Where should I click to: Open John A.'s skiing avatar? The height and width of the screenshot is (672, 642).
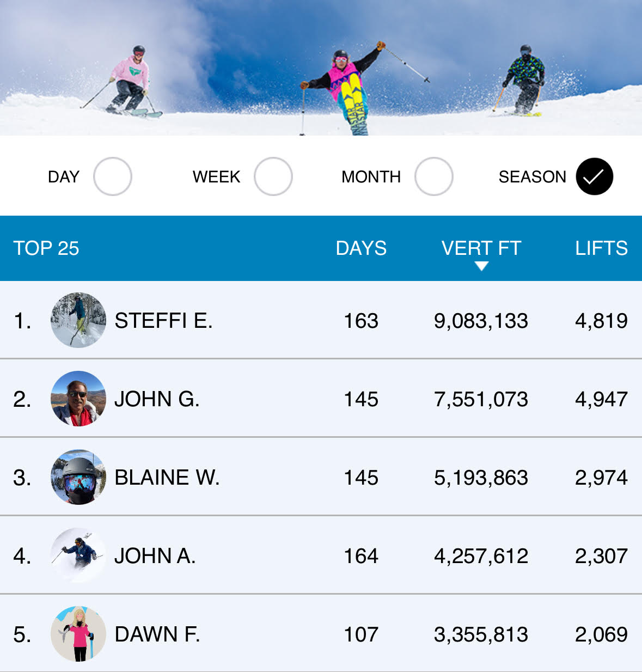[x=78, y=555]
